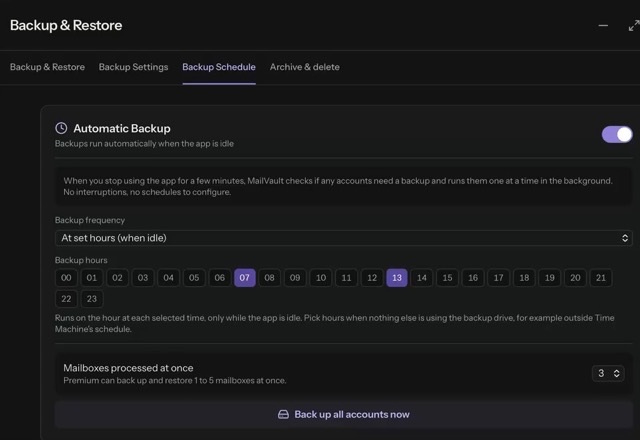Toggle backup hour 22
Screen dimensions: 640x440
tap(66, 299)
